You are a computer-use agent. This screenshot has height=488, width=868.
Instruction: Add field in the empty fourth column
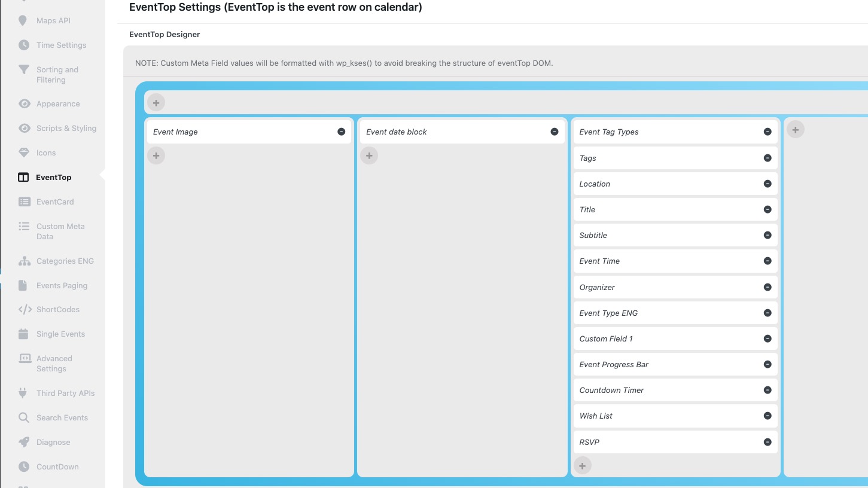(x=795, y=129)
